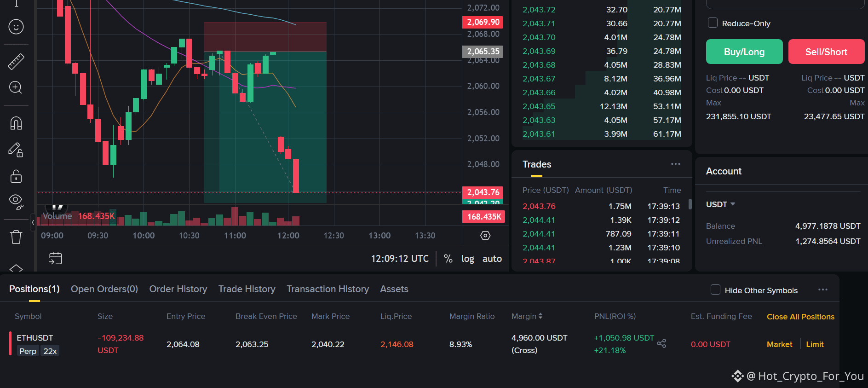Click the ETHUSDT position symbol
The width and height of the screenshot is (868, 388).
(x=35, y=338)
